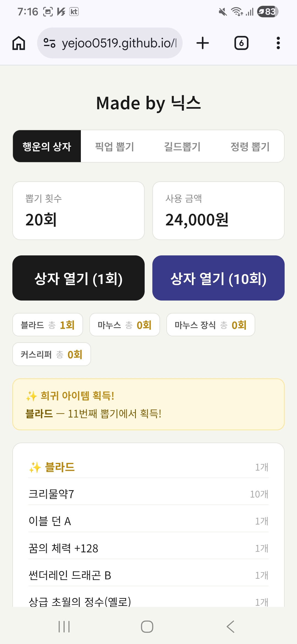This screenshot has height=644, width=297.
Task: Switch to the 정령 뽑기 tab
Action: tap(250, 146)
